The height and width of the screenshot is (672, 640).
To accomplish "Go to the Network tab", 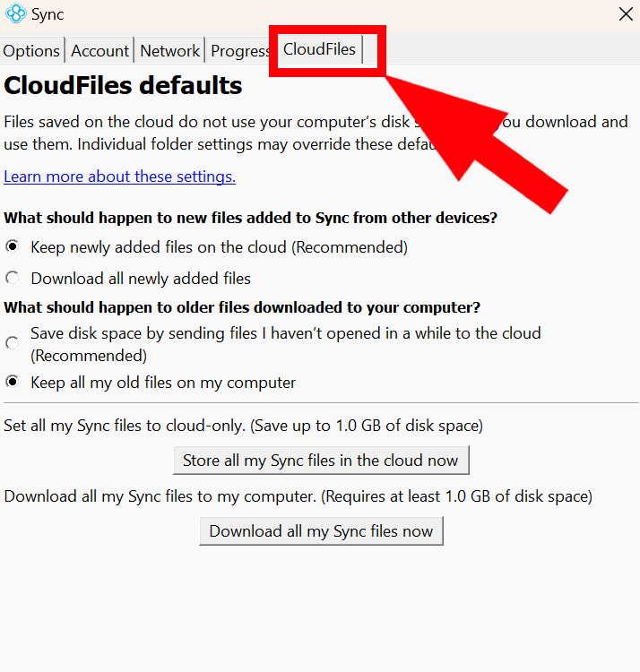I will 169,51.
